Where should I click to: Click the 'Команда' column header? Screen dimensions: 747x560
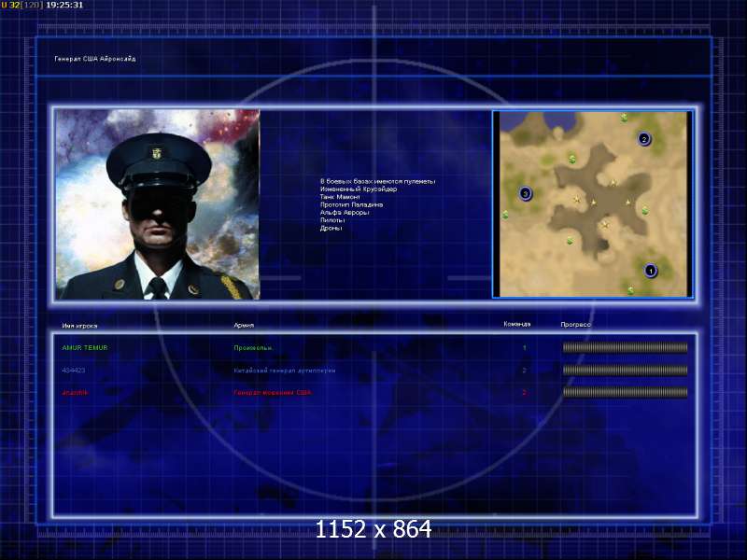tap(517, 324)
